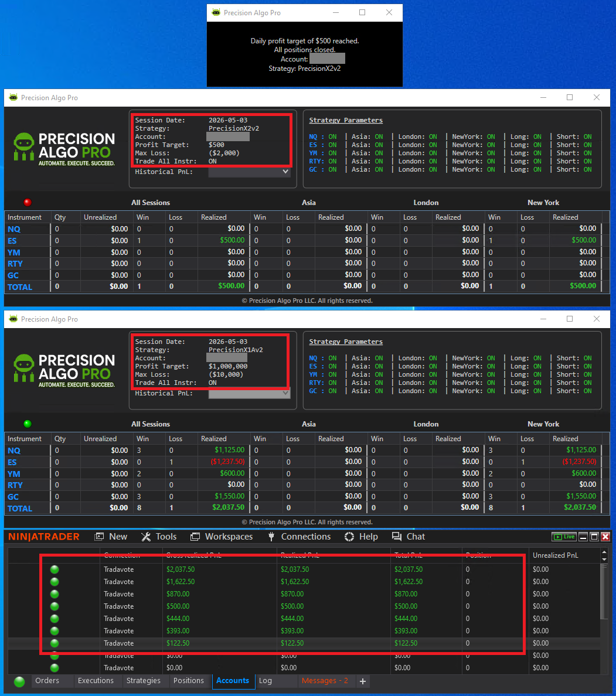Viewport: 616px width, 696px height.
Task: Click the Workspaces icon in NinjaTrader
Action: click(x=195, y=537)
